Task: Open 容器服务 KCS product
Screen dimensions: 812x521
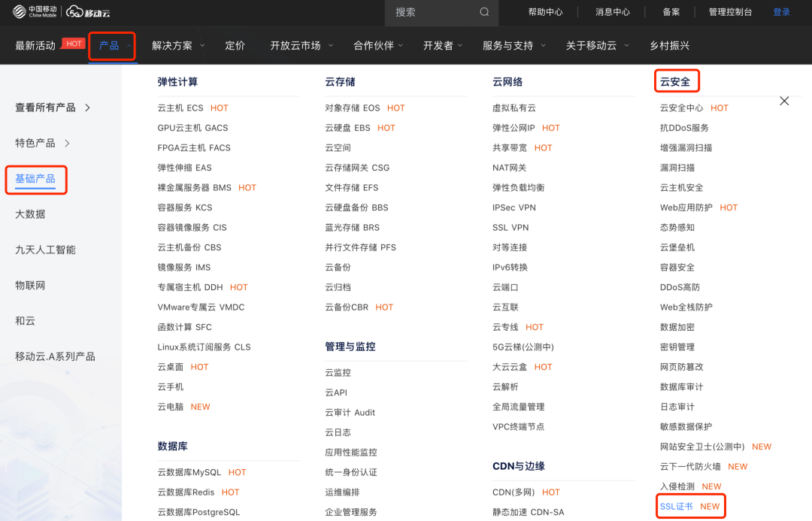Action: click(185, 207)
